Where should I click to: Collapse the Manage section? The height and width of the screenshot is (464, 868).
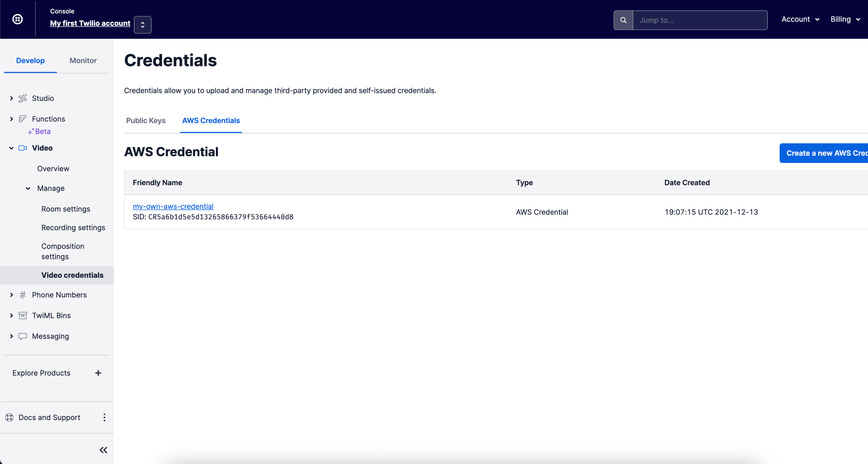(x=28, y=189)
